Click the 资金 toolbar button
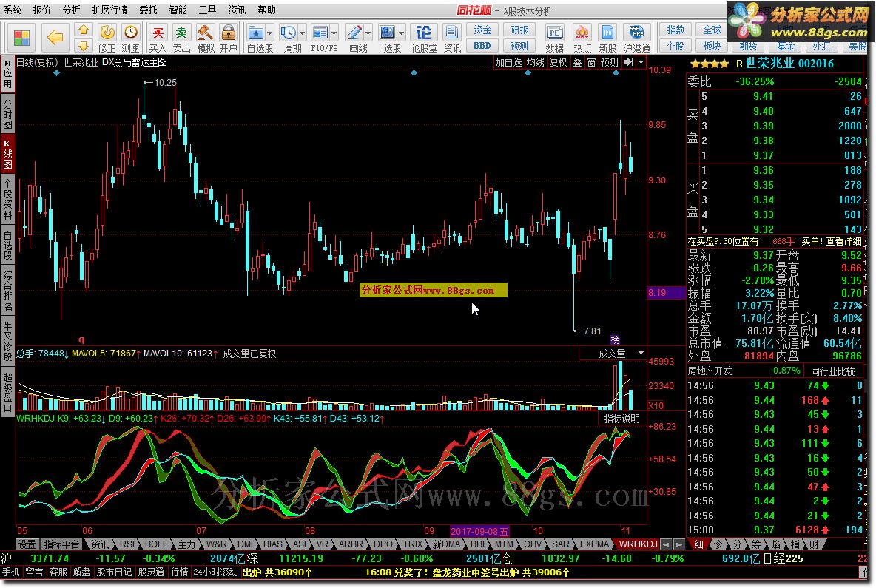 tap(482, 30)
